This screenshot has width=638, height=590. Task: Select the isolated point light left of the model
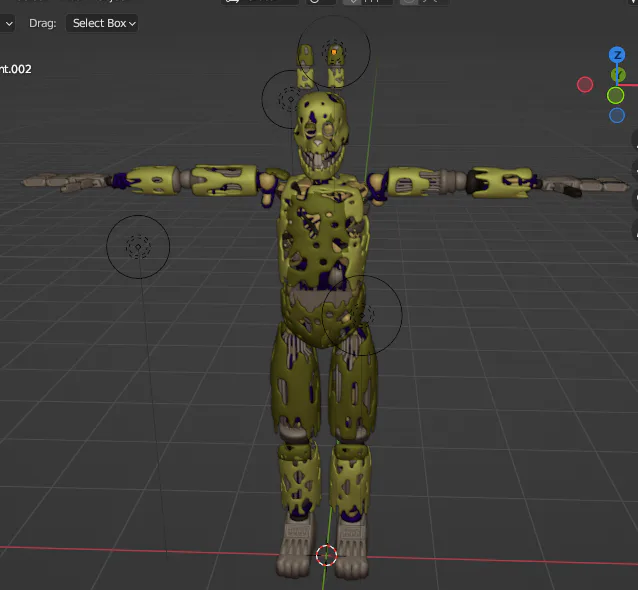coord(138,247)
